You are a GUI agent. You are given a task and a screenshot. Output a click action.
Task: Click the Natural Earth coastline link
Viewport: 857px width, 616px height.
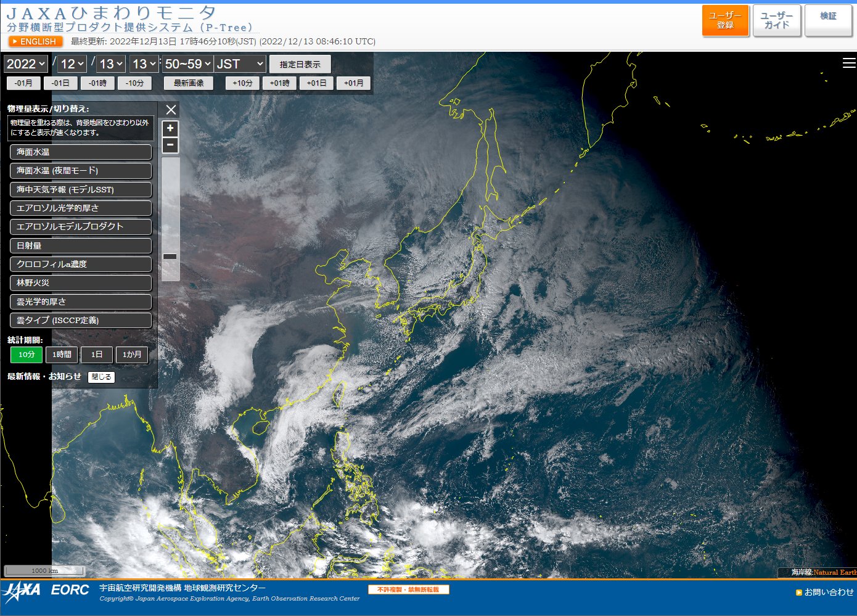coord(835,572)
